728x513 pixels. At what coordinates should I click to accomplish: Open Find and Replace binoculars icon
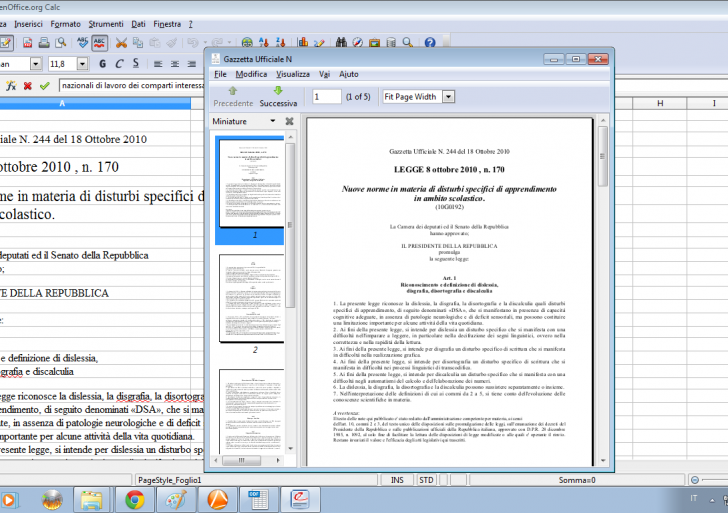click(x=342, y=43)
